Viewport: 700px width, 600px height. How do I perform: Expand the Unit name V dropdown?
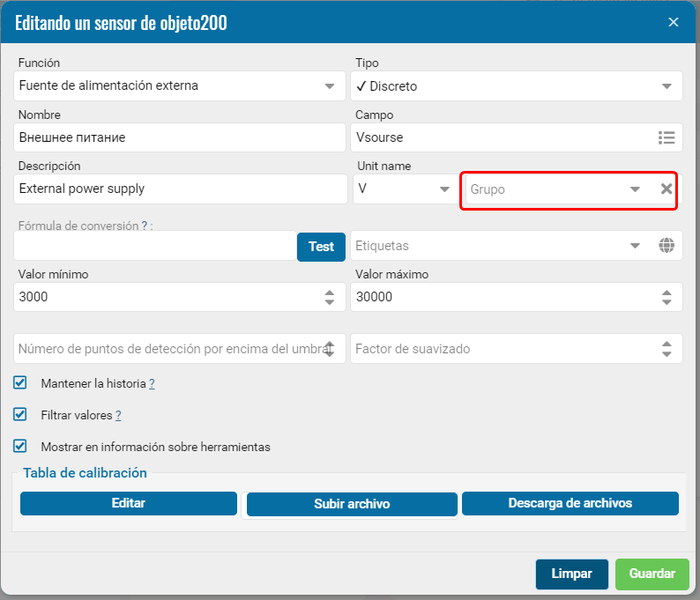444,189
